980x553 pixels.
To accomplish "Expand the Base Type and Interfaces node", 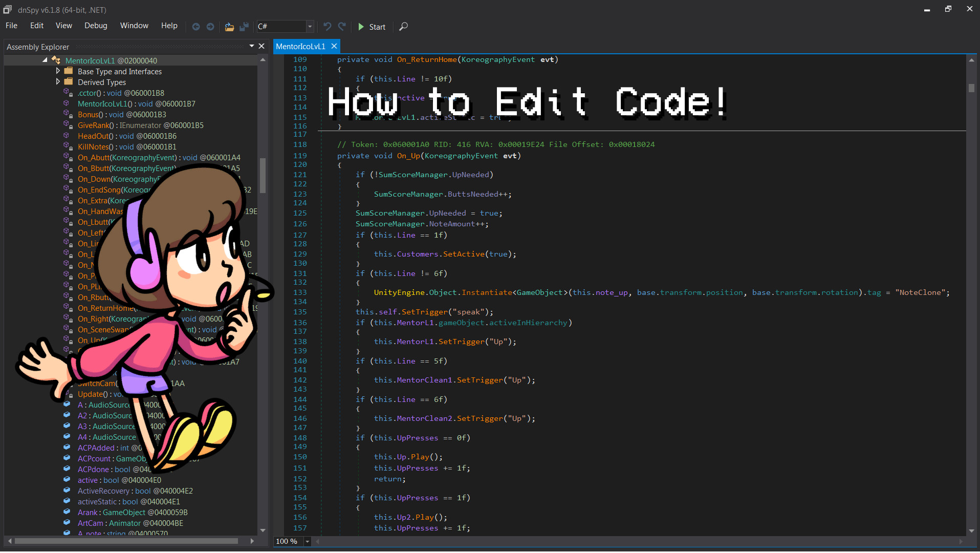I will click(x=58, y=71).
